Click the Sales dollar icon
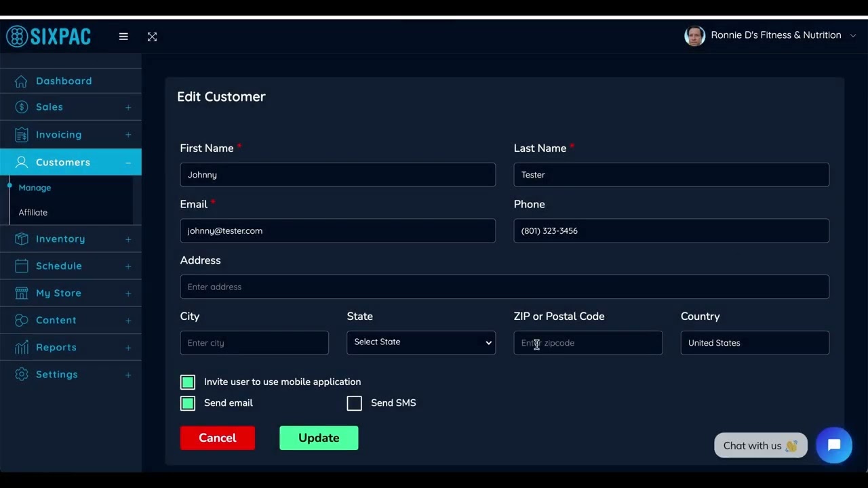 [x=22, y=107]
